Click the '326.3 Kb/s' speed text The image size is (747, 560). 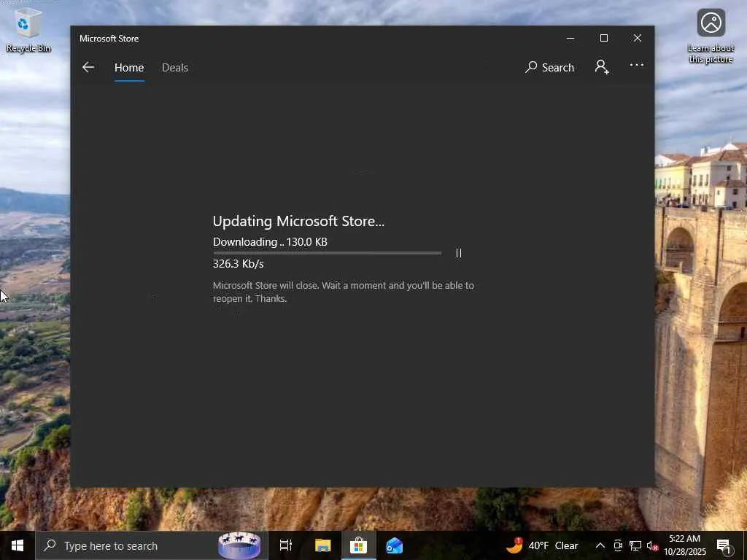239,264
